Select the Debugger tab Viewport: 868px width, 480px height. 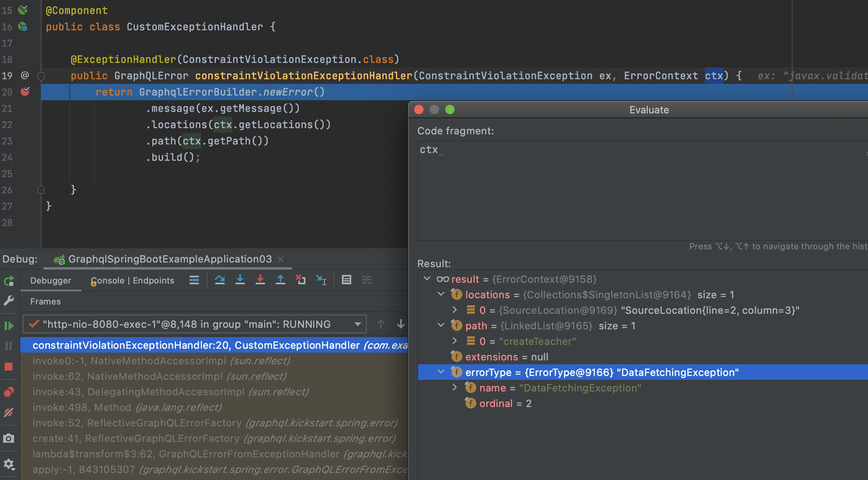[51, 280]
